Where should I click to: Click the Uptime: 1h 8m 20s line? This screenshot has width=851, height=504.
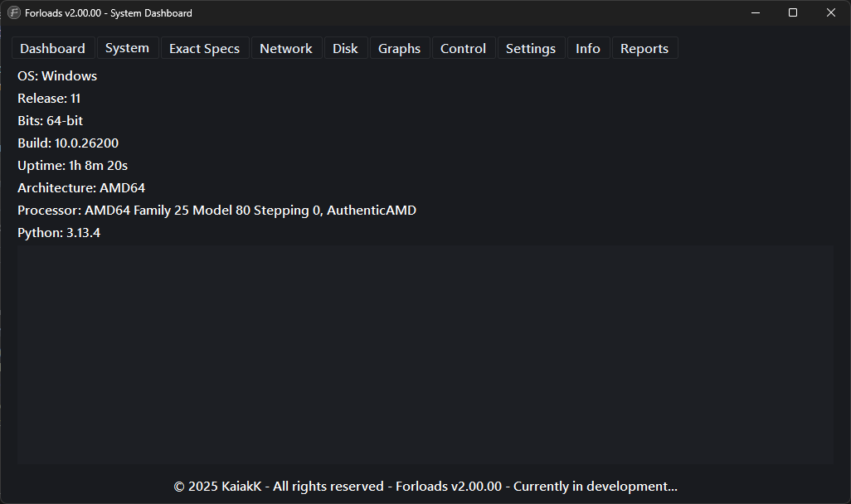point(72,165)
